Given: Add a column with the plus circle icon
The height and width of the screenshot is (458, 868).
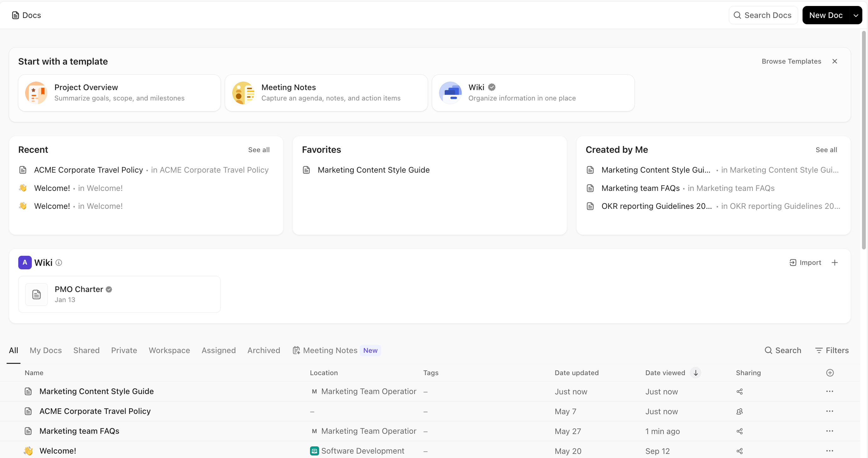Looking at the screenshot, I should point(830,372).
